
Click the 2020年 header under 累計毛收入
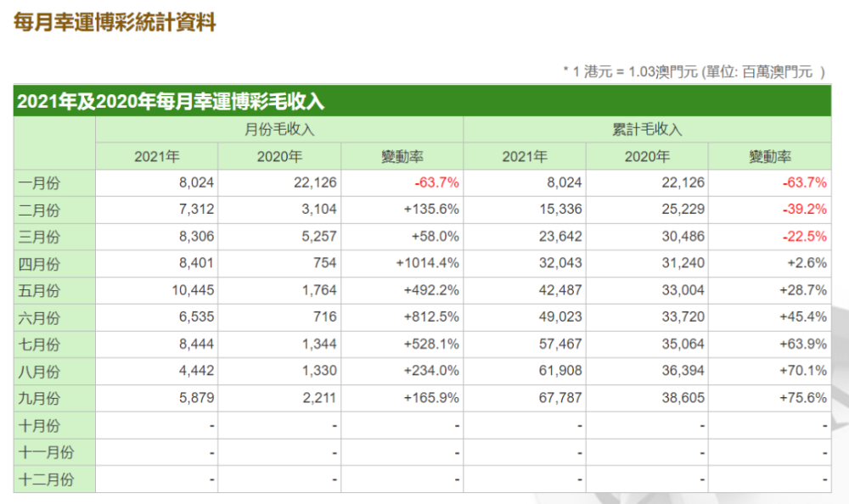(x=647, y=157)
